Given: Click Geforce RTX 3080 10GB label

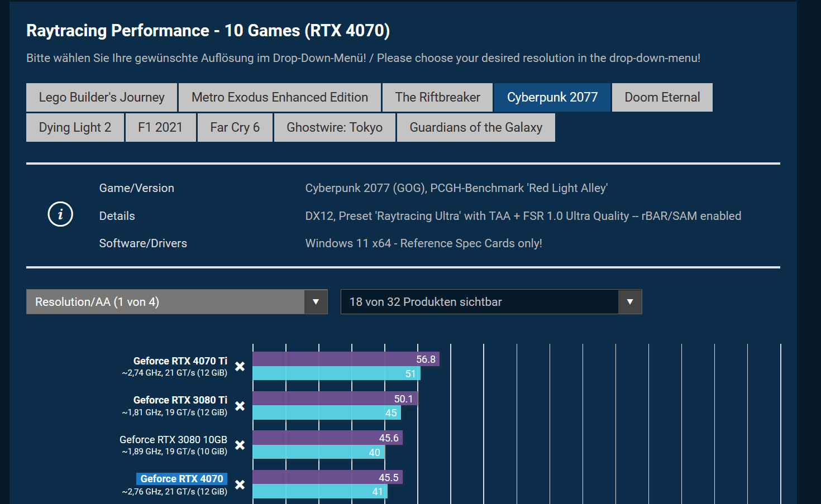Looking at the screenshot, I should 173,440.
